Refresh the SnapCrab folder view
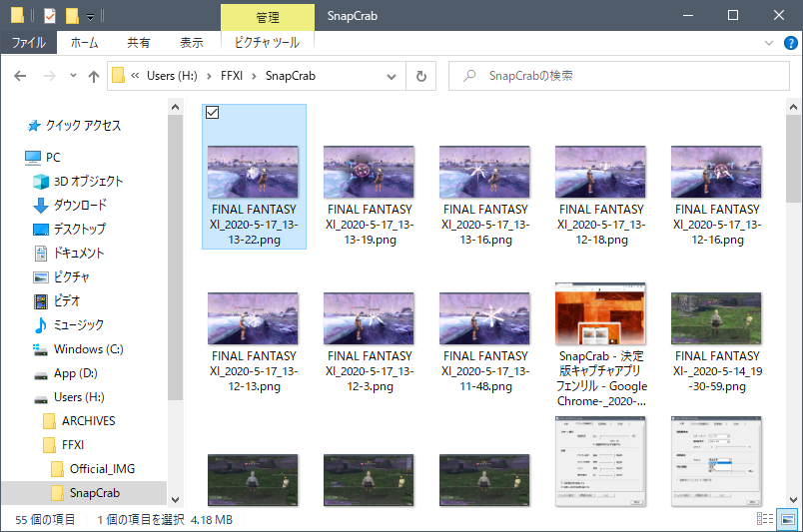Image resolution: width=803 pixels, height=532 pixels. 420,76
